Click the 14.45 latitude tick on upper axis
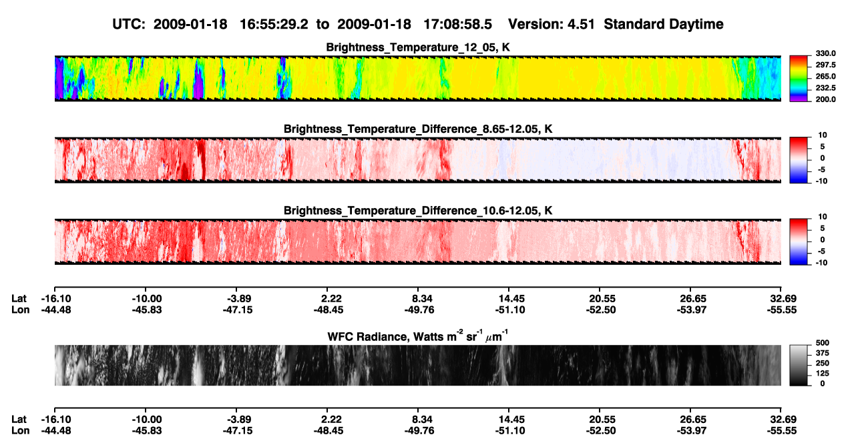 coord(511,299)
